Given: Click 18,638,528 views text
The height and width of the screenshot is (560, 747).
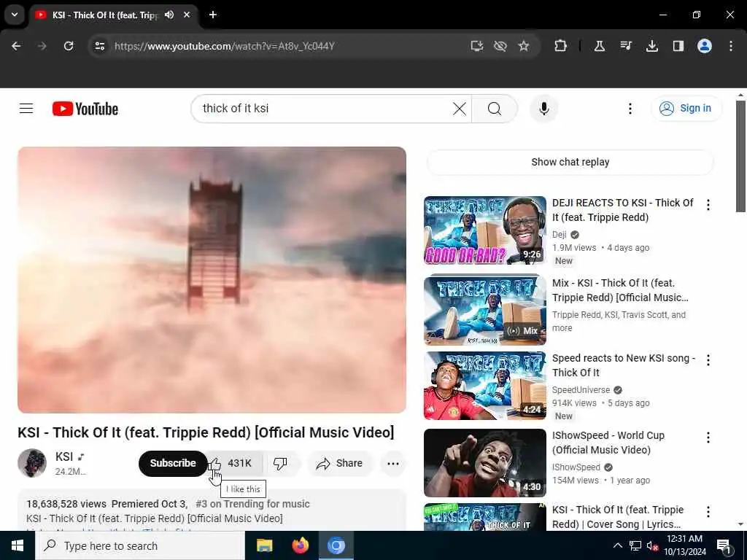Looking at the screenshot, I should click(x=66, y=504).
